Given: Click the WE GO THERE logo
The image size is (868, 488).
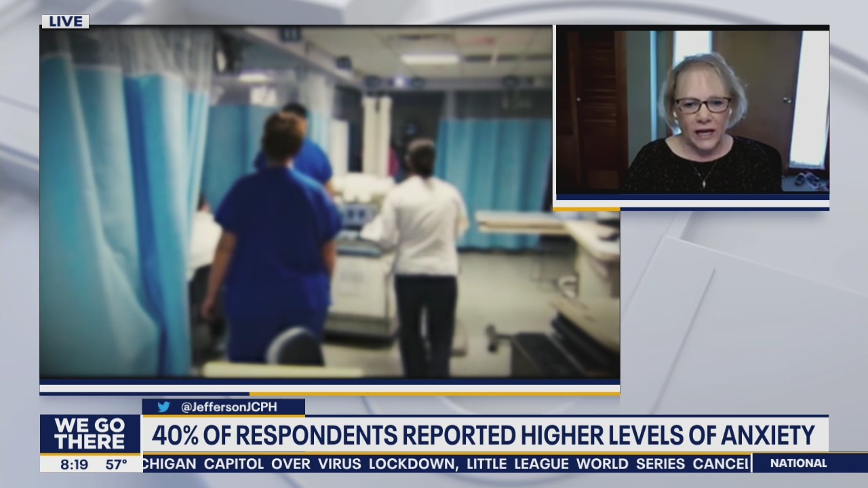Looking at the screenshot, I should 90,434.
